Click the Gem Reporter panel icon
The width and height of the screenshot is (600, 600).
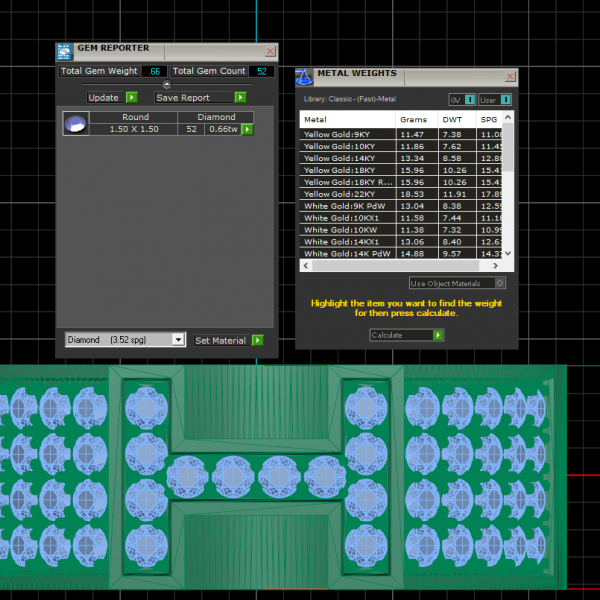(x=64, y=51)
